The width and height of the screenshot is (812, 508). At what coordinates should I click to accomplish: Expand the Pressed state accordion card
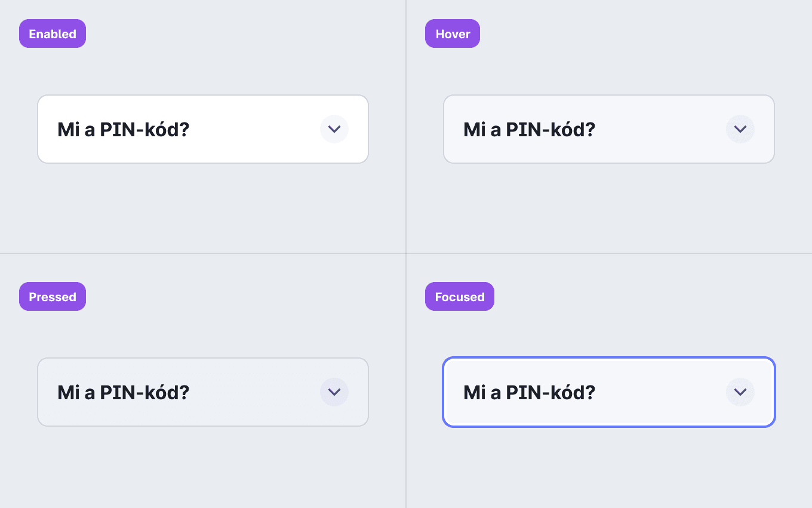point(203,392)
